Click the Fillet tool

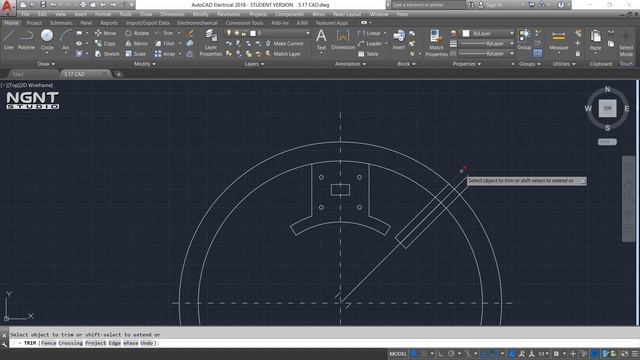tap(165, 43)
